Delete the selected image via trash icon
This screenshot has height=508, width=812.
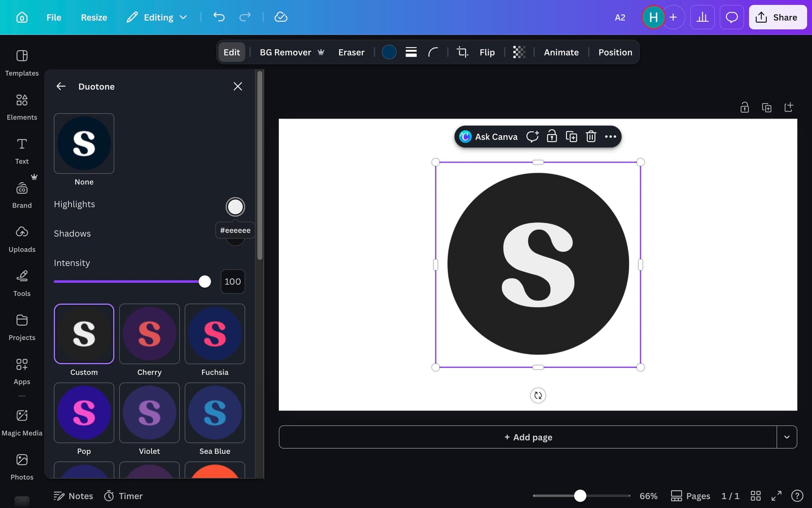(x=590, y=137)
